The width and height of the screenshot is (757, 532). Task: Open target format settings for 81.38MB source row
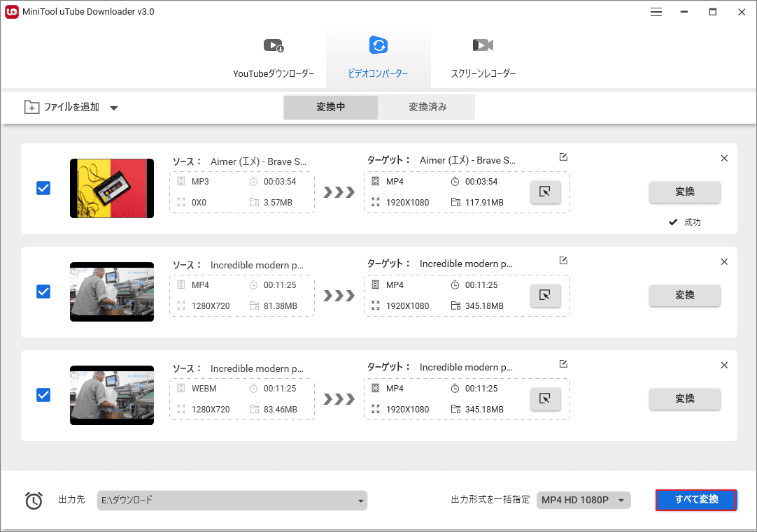tap(546, 295)
